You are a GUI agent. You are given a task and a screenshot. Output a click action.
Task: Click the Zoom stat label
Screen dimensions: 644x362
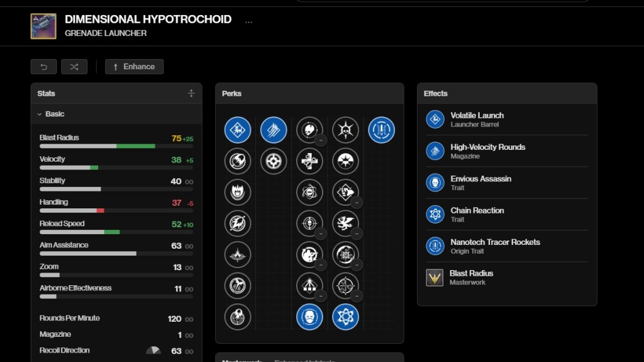point(49,266)
